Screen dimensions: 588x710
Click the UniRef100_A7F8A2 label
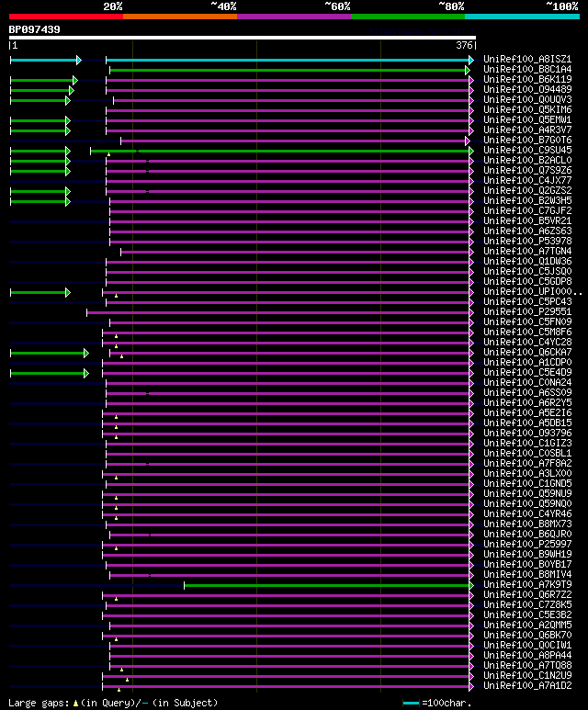click(x=527, y=463)
